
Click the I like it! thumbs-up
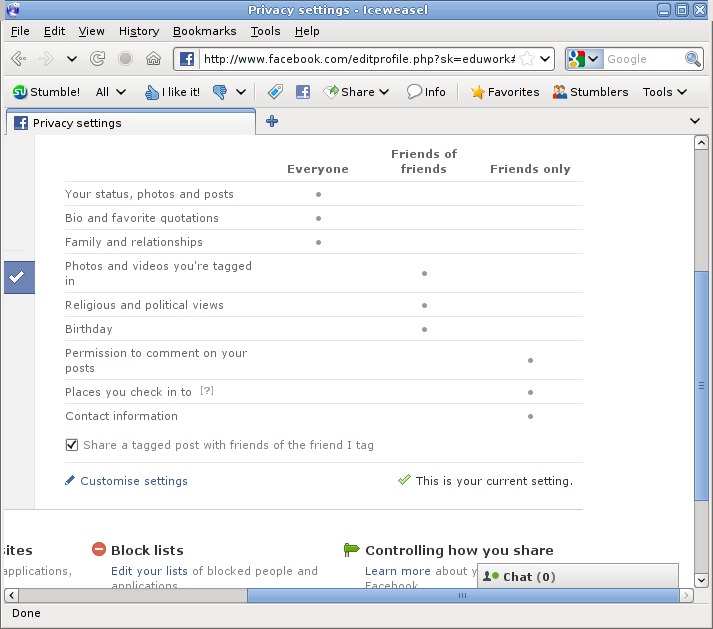[x=171, y=92]
